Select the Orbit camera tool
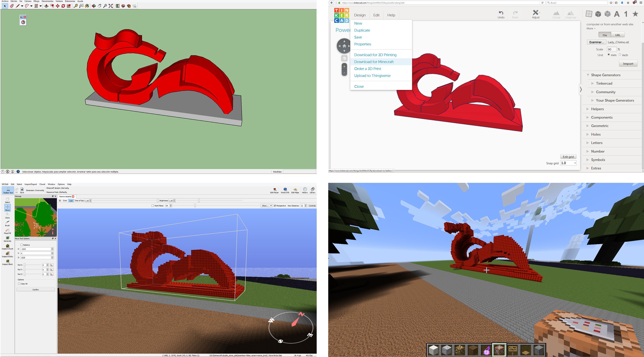The image size is (644, 357). 94,6
